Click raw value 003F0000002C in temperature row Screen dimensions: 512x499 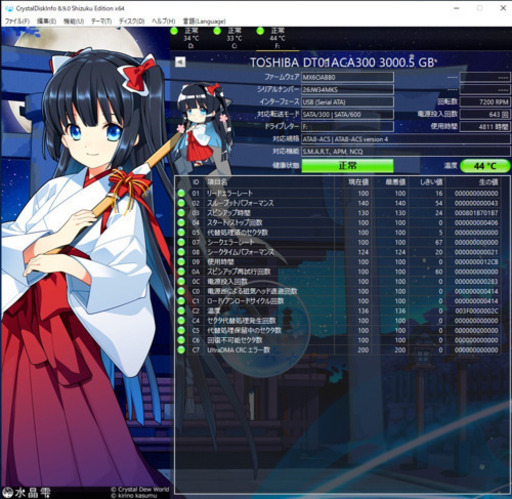pyautogui.click(x=477, y=311)
